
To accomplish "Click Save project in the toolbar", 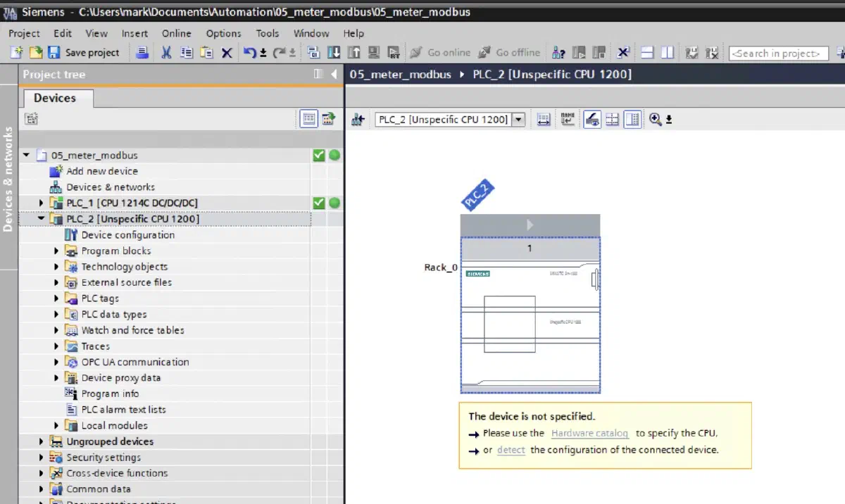I will [x=83, y=53].
